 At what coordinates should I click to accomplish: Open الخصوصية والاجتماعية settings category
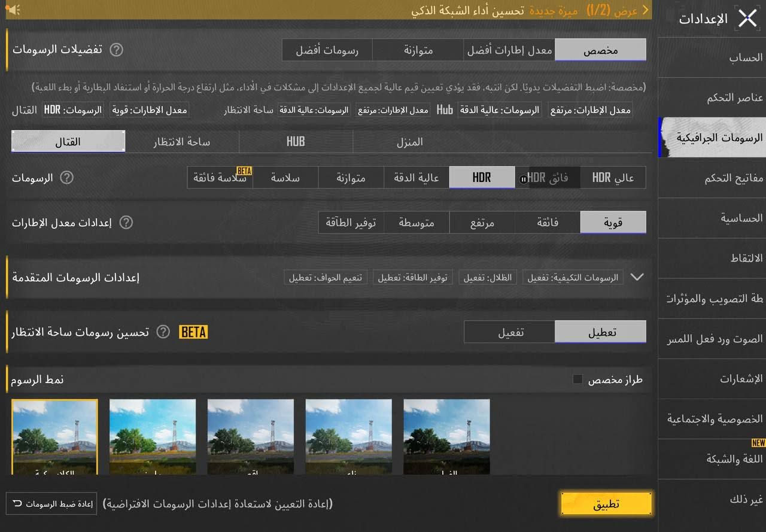(x=712, y=419)
